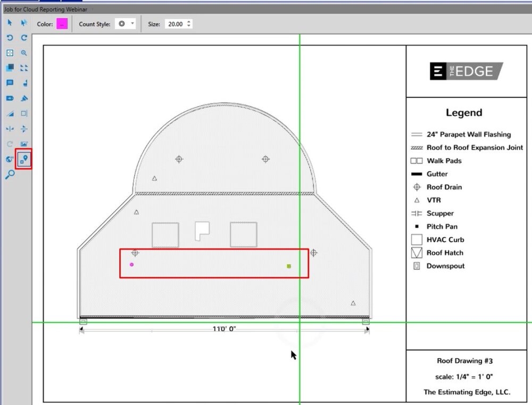
Task: Click the globe view icon
Action: 9,160
